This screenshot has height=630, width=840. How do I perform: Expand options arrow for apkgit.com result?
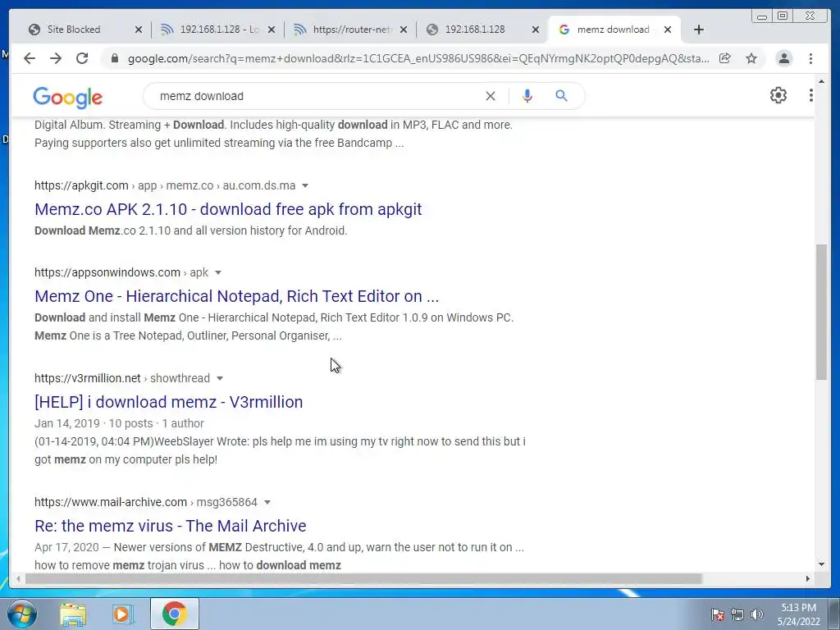[305, 185]
